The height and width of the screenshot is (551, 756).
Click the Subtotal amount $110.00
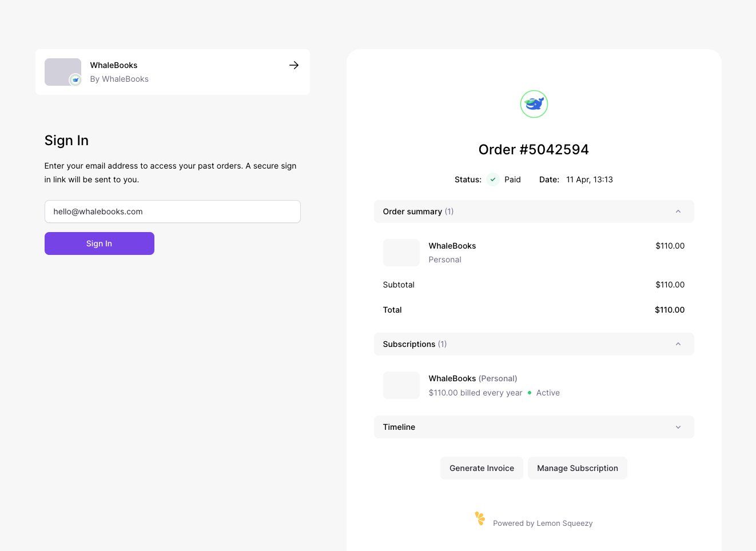(670, 285)
